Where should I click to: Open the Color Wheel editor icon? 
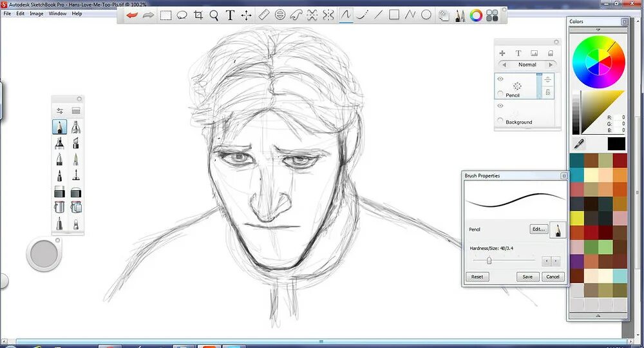(476, 15)
